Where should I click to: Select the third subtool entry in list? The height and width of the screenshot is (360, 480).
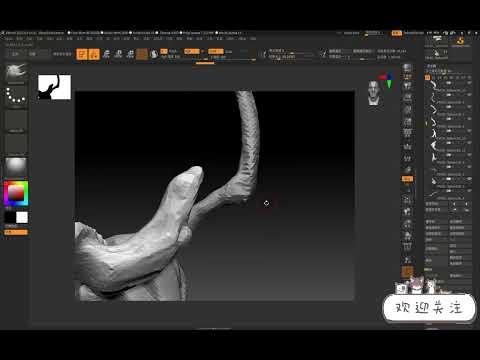(448, 109)
